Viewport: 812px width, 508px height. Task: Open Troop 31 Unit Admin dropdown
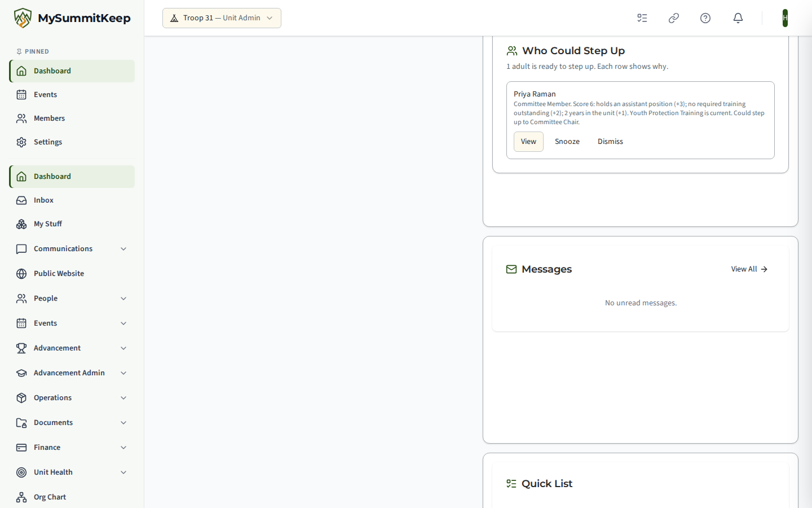(x=222, y=18)
